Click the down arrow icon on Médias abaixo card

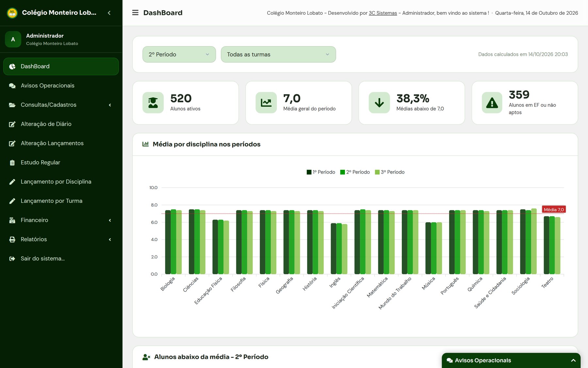pyautogui.click(x=379, y=103)
